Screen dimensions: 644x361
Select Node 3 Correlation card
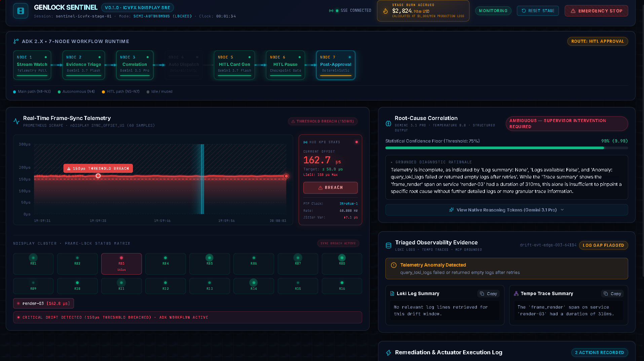(x=135, y=65)
